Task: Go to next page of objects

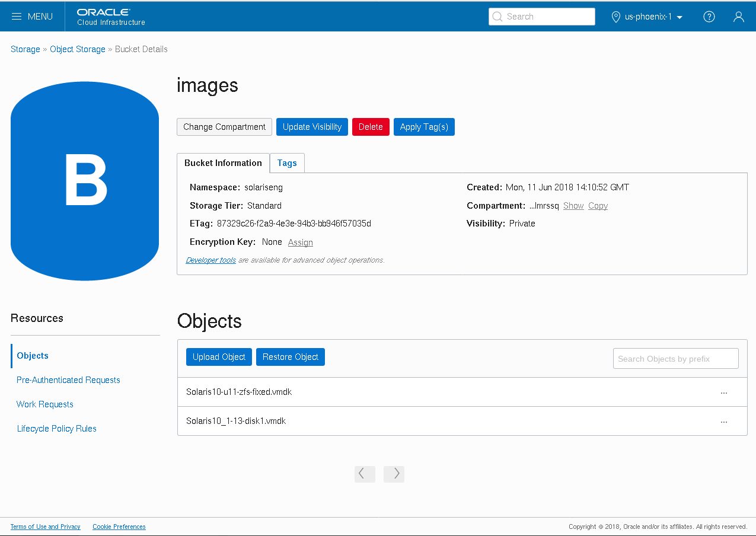Action: 394,474
